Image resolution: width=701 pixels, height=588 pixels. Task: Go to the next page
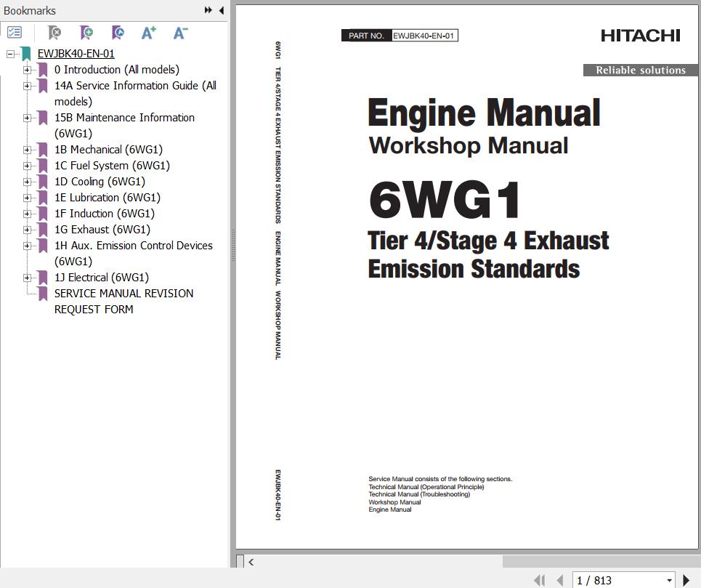click(x=686, y=581)
